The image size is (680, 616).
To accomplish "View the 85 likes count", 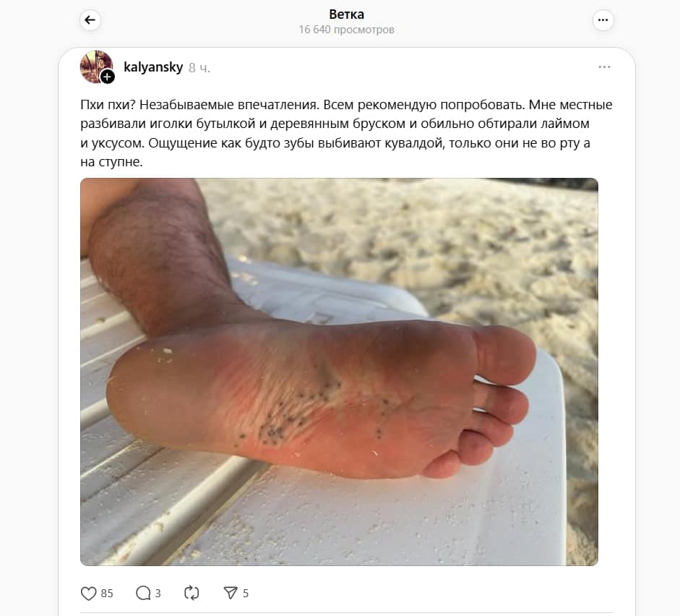I will point(107,594).
